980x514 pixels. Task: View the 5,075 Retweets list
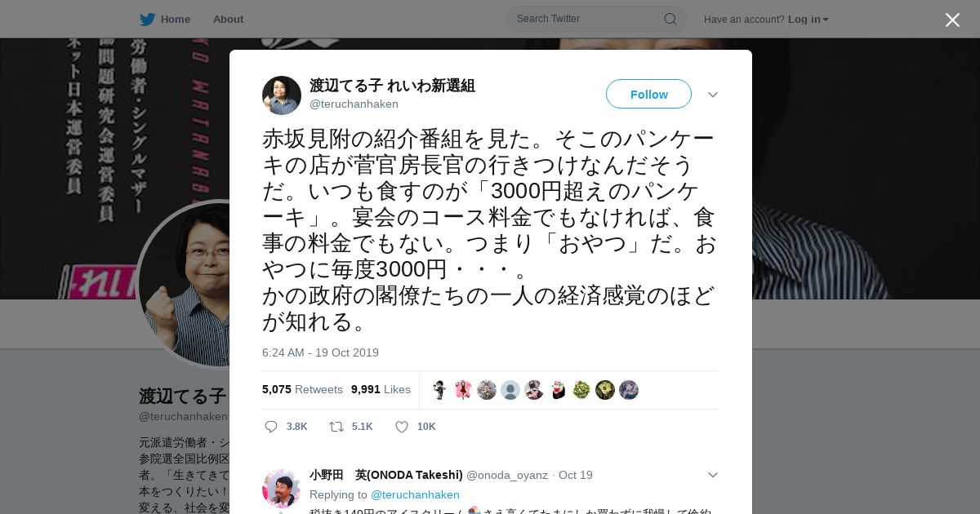[x=302, y=389]
